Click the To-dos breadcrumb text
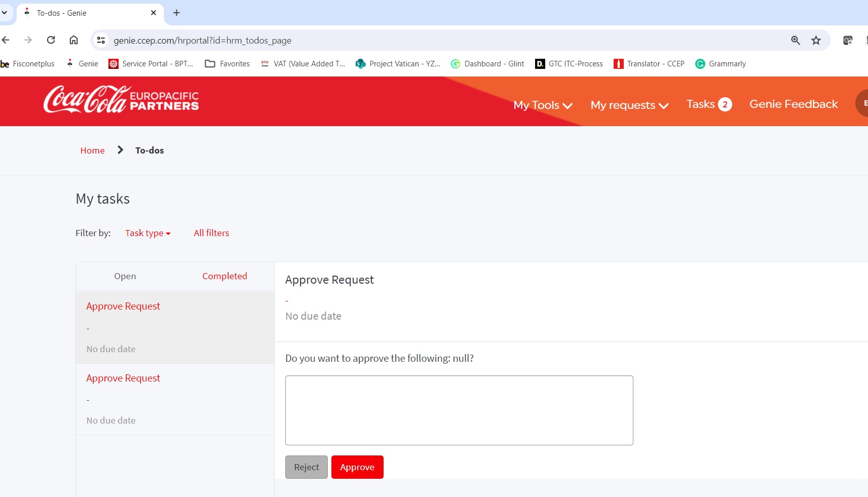The image size is (868, 497). pos(149,150)
